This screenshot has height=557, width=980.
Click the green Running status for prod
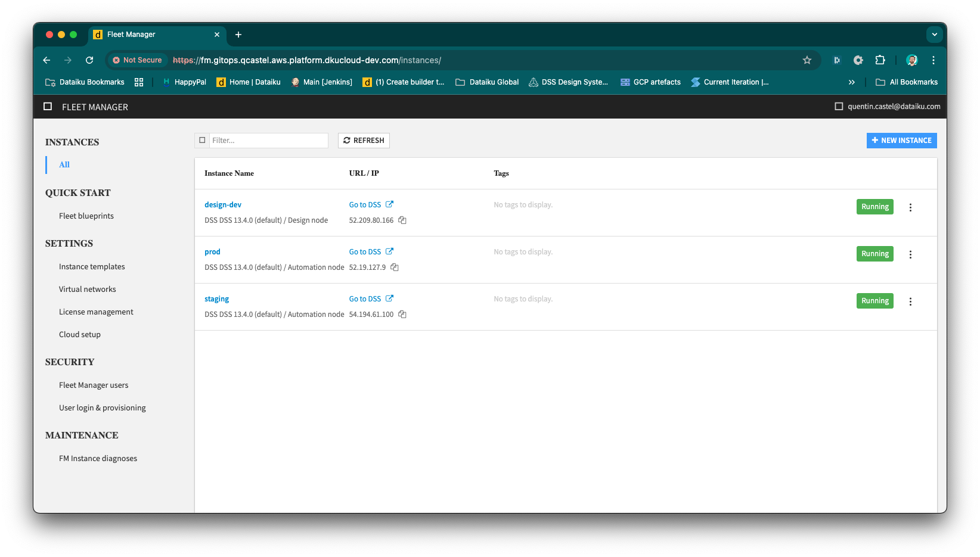click(874, 253)
